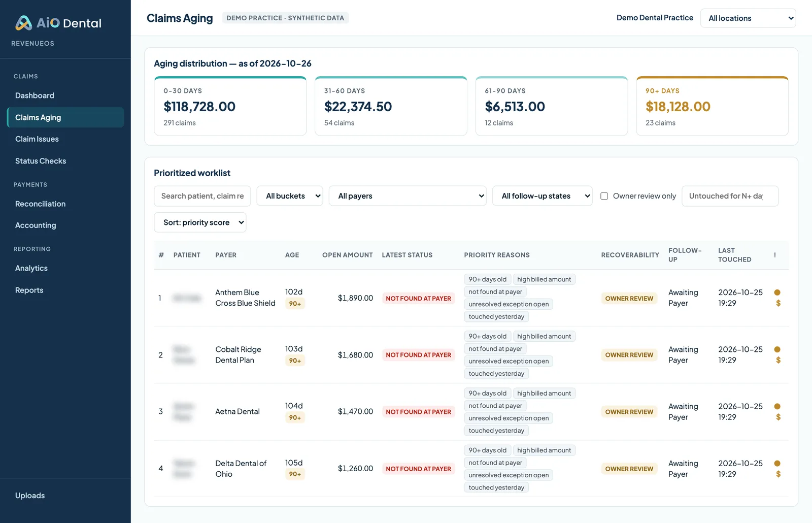Open Uploads at sidebar bottom
This screenshot has height=523, width=812.
point(65,496)
